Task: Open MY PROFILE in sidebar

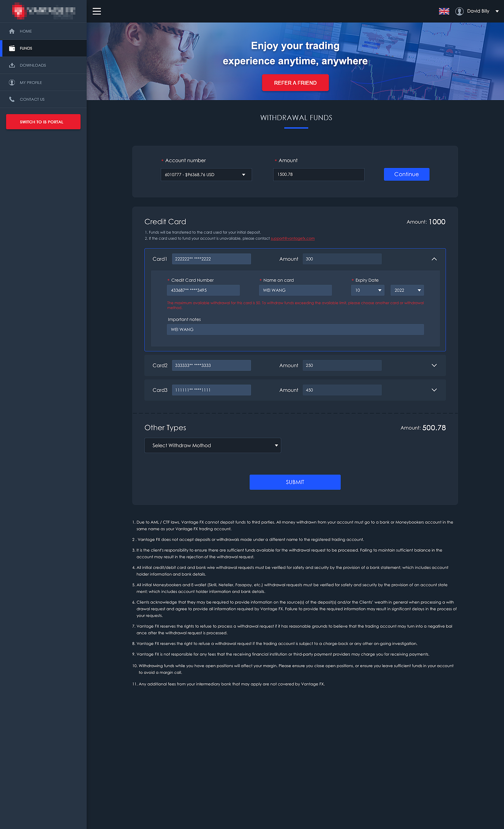Action: [x=43, y=82]
